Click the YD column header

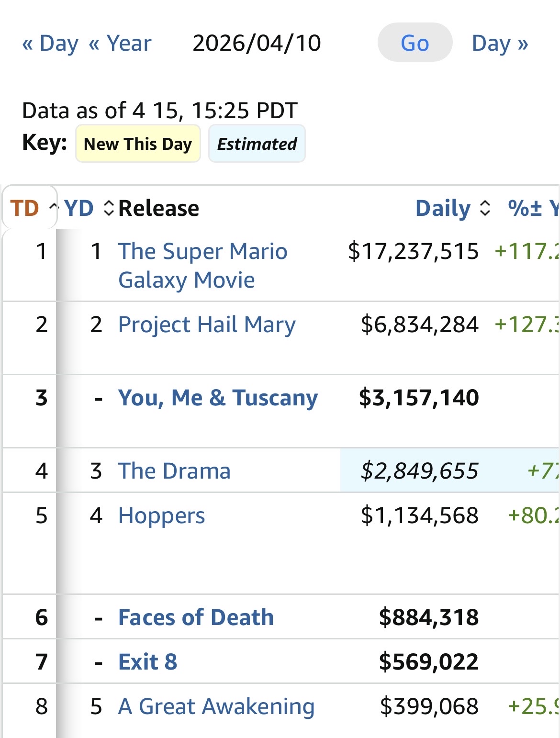point(79,208)
